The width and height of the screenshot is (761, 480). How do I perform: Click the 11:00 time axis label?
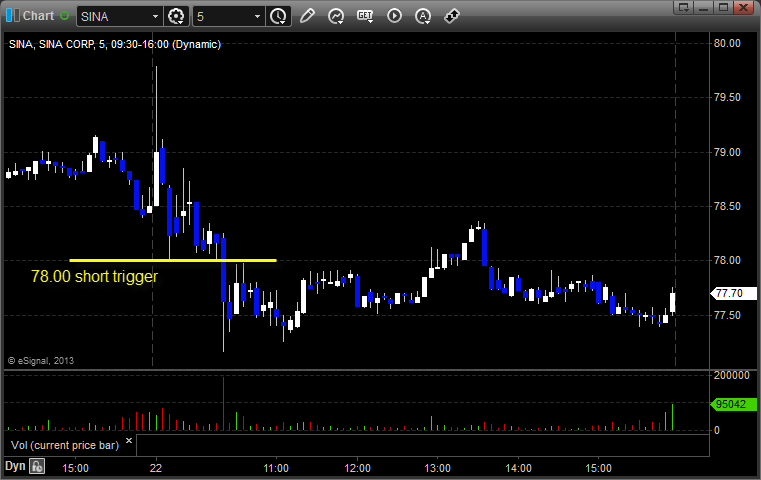point(276,468)
